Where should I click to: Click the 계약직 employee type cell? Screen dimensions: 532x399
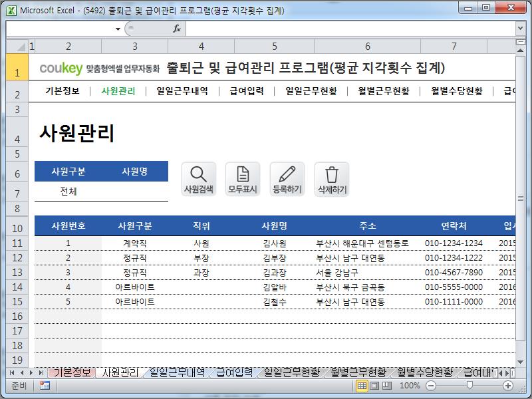tap(135, 243)
